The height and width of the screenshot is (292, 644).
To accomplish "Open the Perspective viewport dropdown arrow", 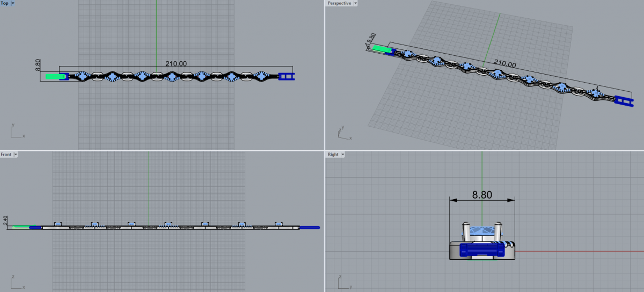I will tap(355, 3).
